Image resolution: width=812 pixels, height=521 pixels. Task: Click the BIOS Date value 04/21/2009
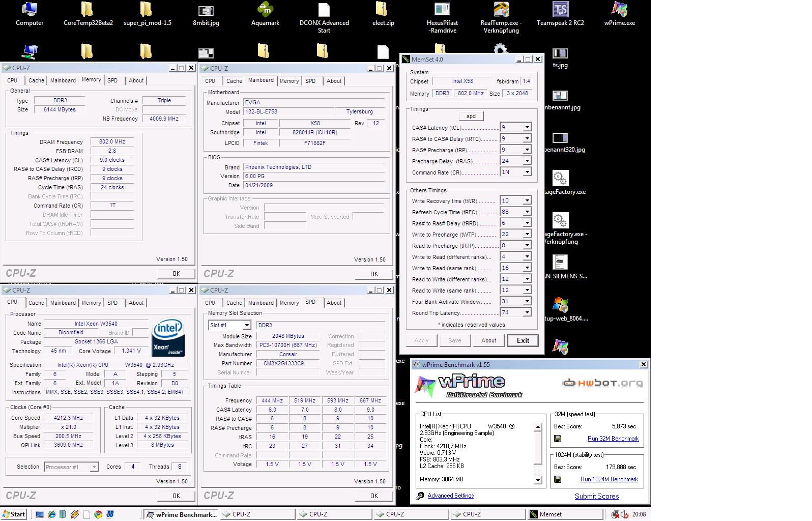click(314, 185)
